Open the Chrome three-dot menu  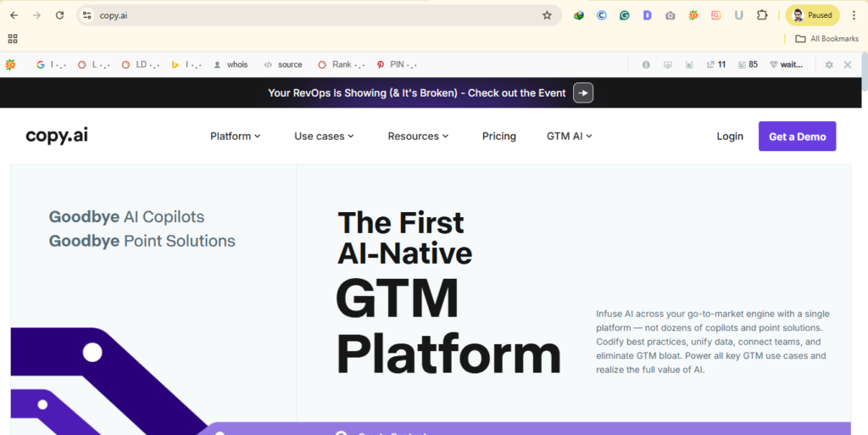(x=854, y=15)
